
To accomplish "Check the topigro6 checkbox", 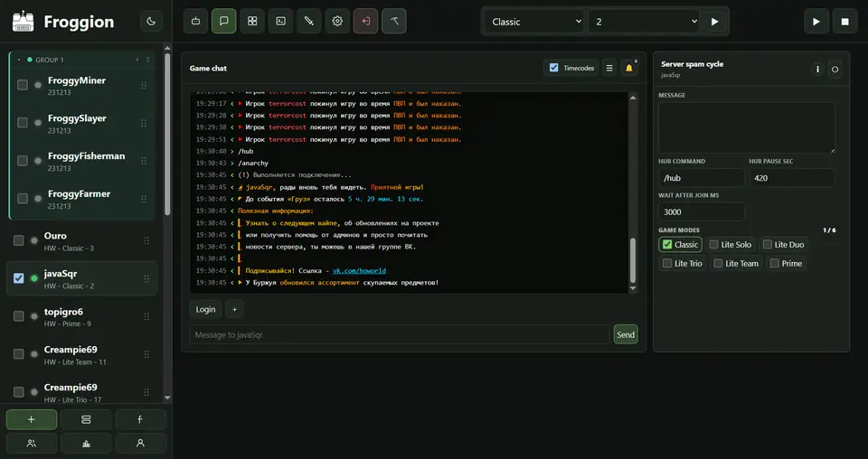I will [19, 315].
